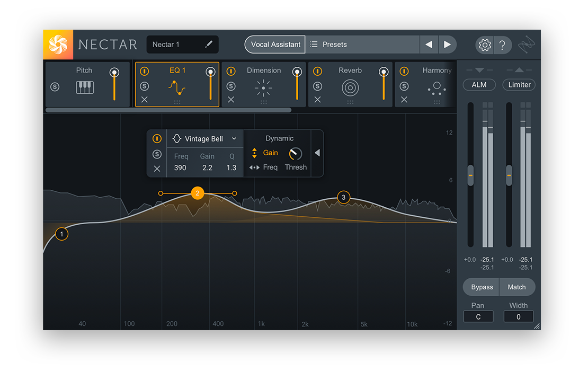Toggle power of selected EQ band

tap(157, 139)
